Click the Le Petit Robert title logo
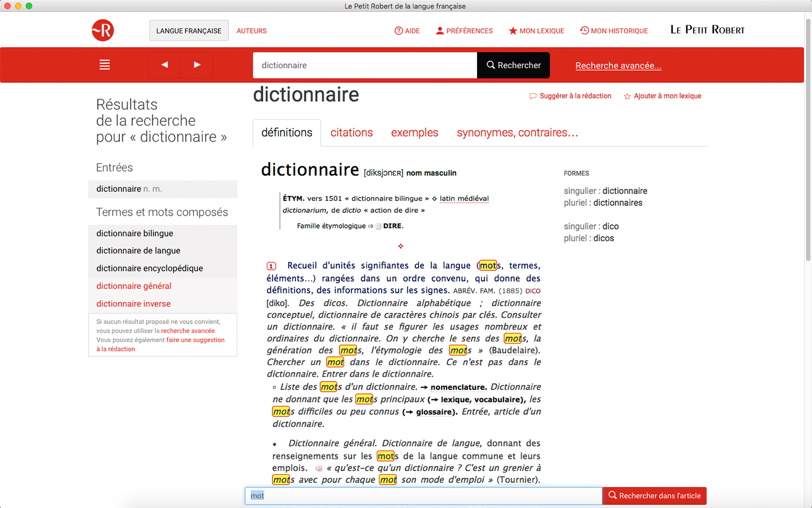This screenshot has height=508, width=812. 707,30
